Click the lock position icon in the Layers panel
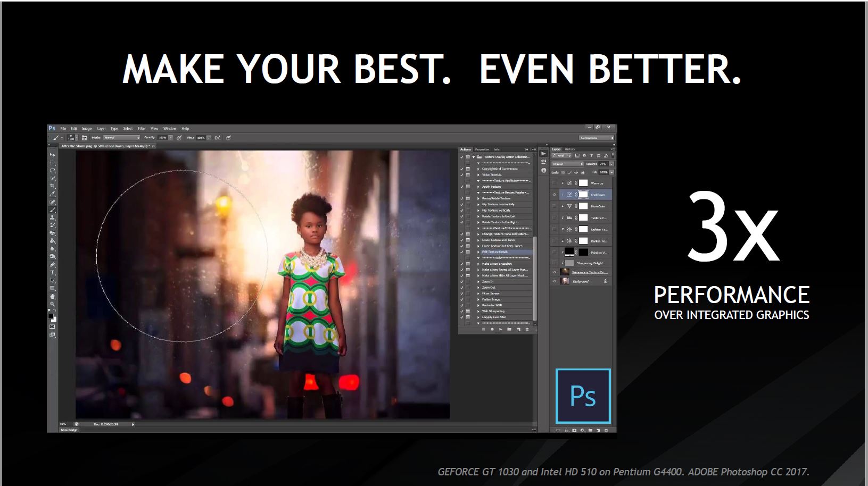Image resolution: width=868 pixels, height=486 pixels. click(x=576, y=172)
